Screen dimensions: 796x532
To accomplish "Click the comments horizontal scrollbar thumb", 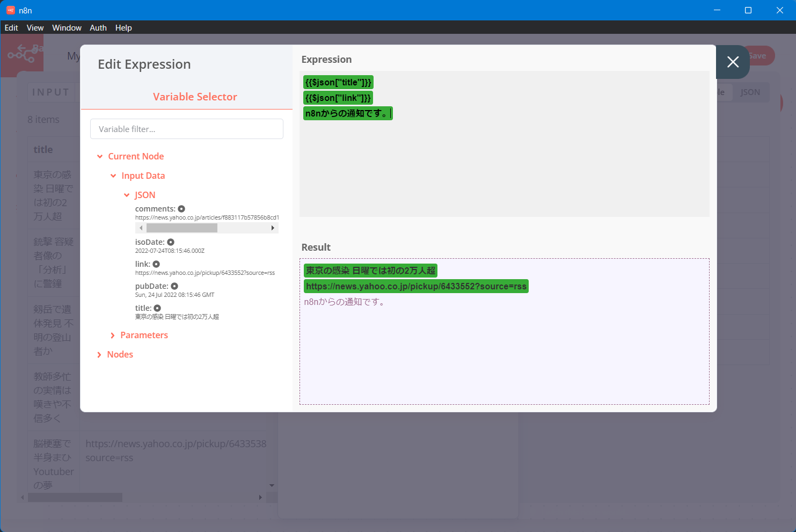I will (181, 228).
